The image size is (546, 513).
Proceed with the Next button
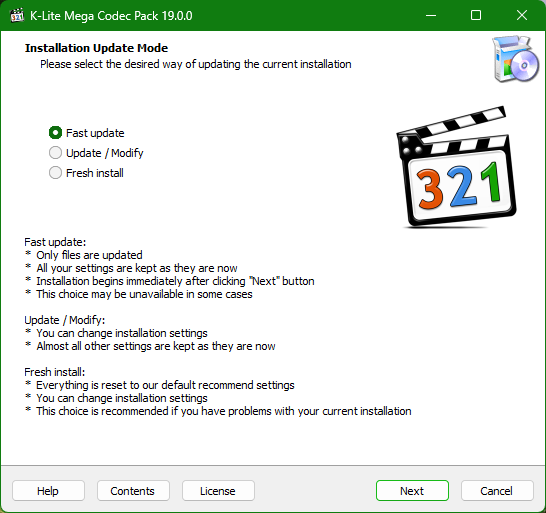coord(412,491)
